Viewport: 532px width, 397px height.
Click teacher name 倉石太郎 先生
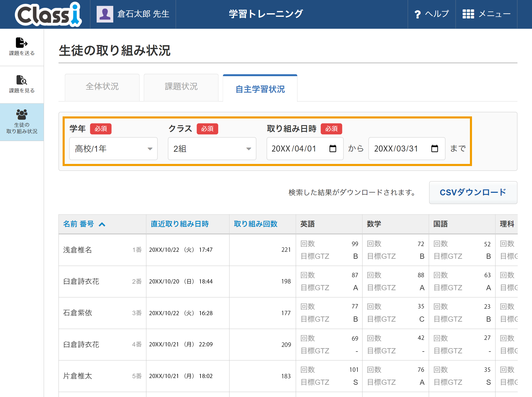143,14
